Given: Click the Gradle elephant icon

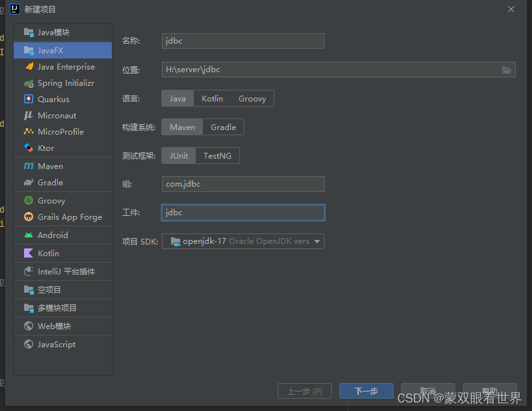Looking at the screenshot, I should 29,182.
